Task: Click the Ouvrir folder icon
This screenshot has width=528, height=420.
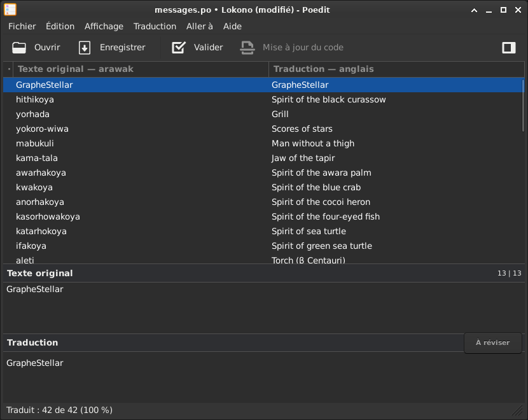Action: coord(19,48)
